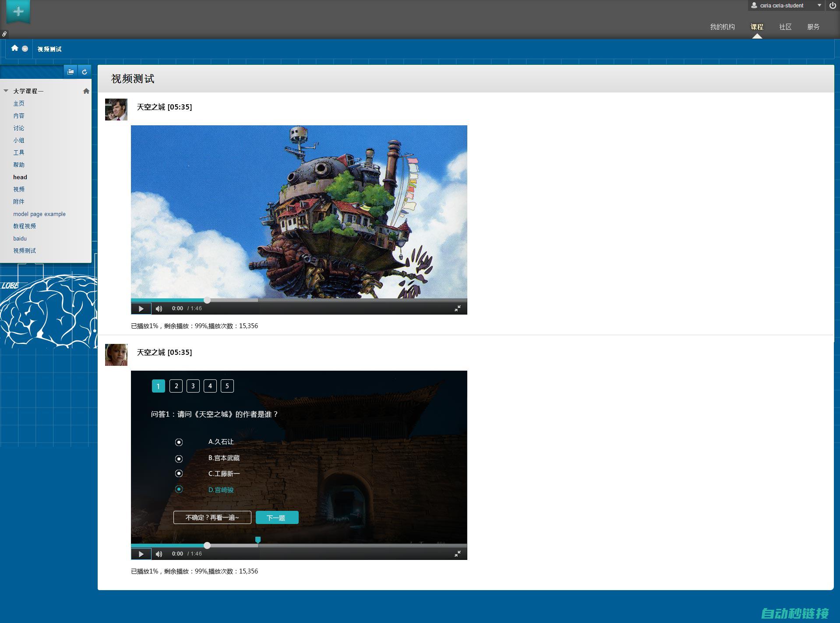
Task: Click first video progress slider knob
Action: click(207, 300)
